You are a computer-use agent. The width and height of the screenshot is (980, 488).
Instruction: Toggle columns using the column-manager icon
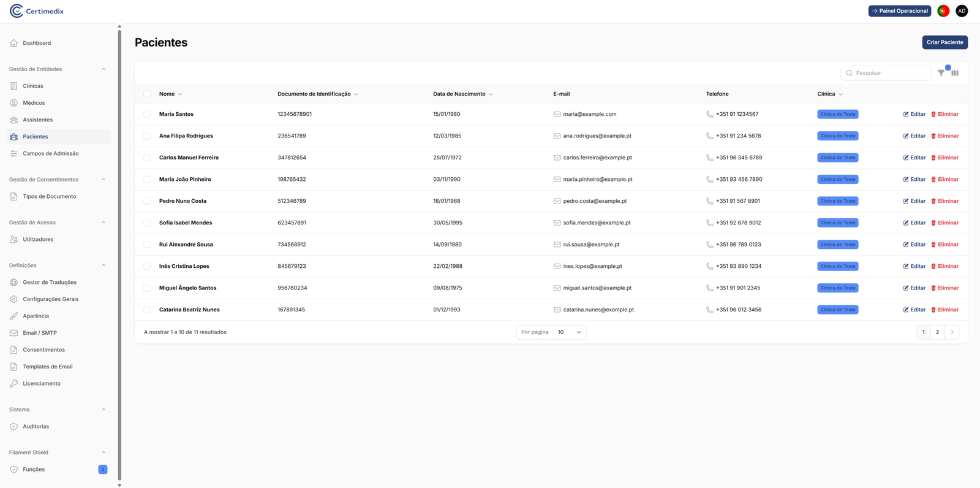coord(955,73)
